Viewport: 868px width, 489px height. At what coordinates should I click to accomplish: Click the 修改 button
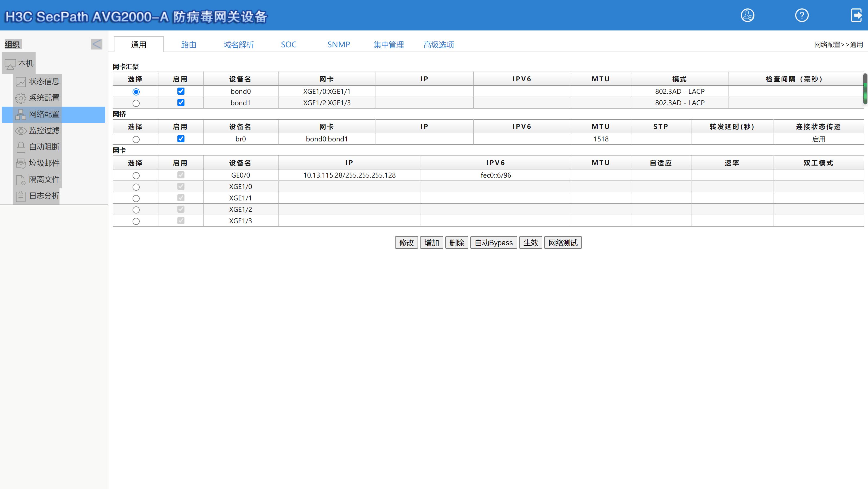tap(406, 243)
